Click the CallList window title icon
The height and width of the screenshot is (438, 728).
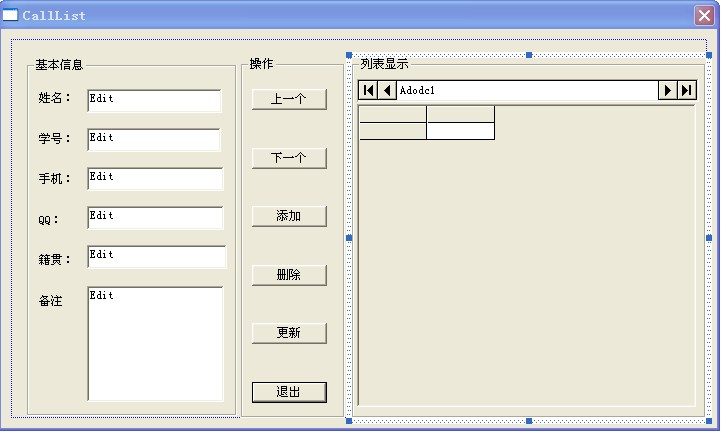pos(10,15)
